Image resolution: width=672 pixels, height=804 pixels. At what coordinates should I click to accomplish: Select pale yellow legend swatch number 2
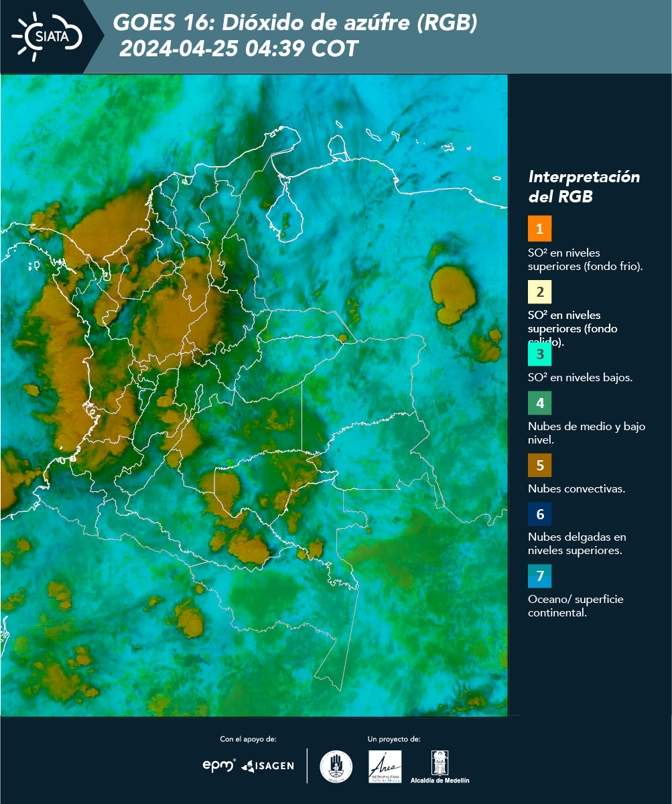(539, 292)
